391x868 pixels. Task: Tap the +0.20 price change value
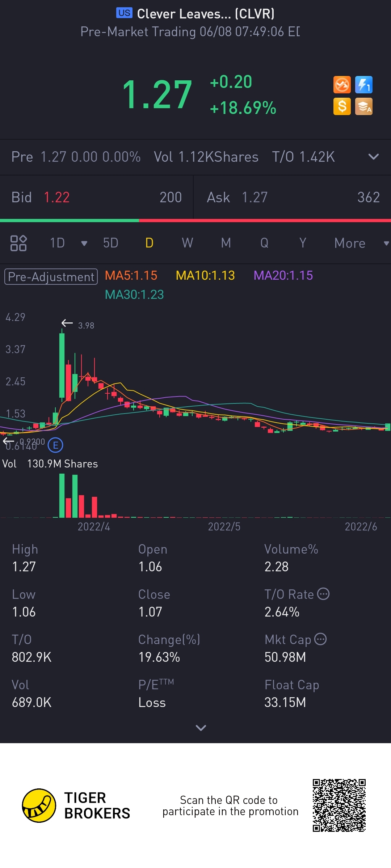pyautogui.click(x=231, y=82)
